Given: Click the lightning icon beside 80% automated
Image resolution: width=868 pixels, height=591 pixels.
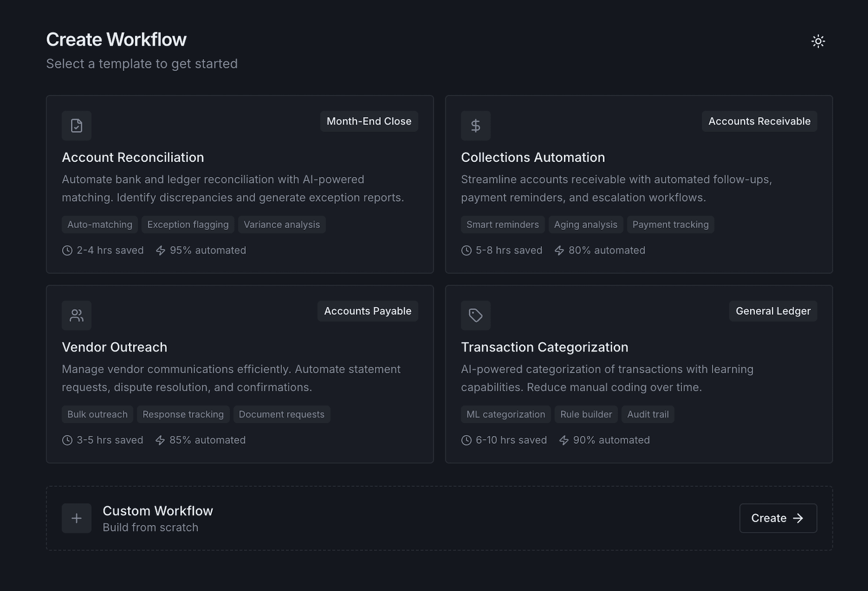Looking at the screenshot, I should pyautogui.click(x=559, y=250).
